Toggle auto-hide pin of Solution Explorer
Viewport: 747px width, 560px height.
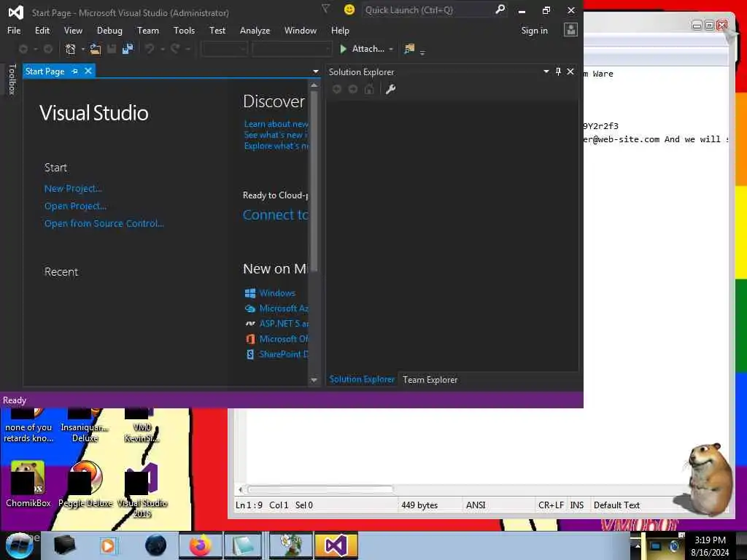[x=558, y=71]
